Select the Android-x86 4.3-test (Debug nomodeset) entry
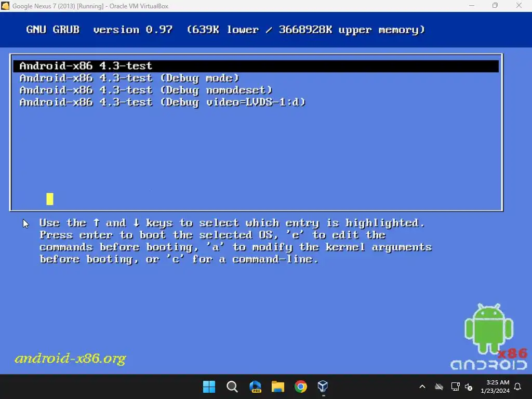 [x=146, y=90]
